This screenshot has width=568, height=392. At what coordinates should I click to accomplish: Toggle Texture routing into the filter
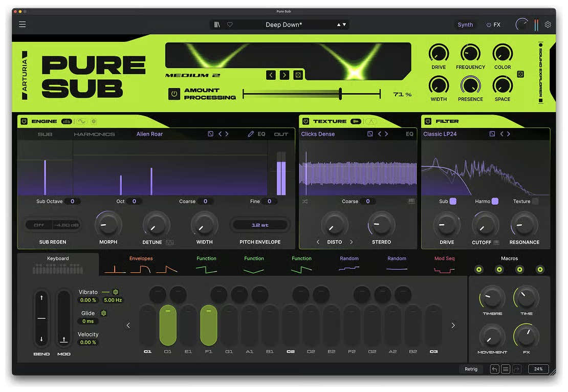coord(535,202)
